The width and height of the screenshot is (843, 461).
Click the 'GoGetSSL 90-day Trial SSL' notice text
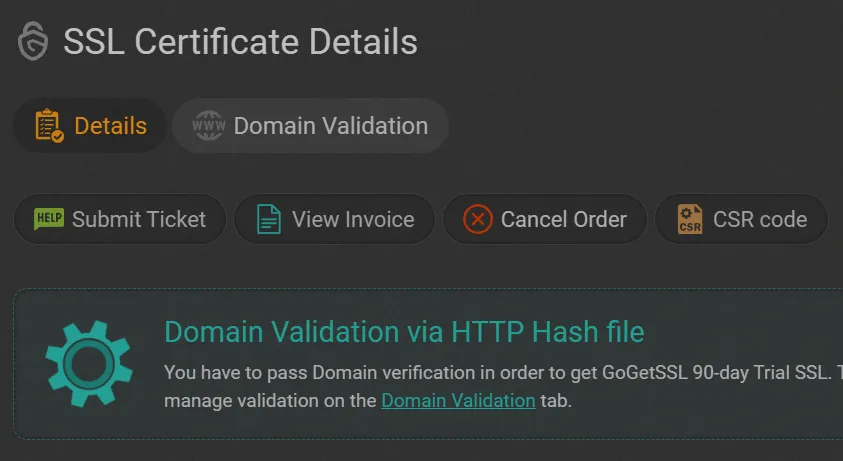716,373
